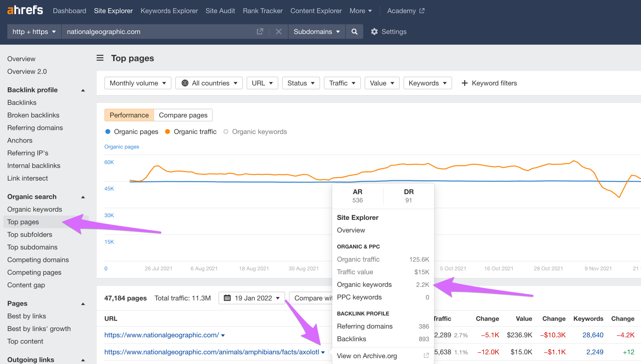This screenshot has width=641, height=364.
Task: Open the external link icon in URL bar
Action: click(x=260, y=32)
